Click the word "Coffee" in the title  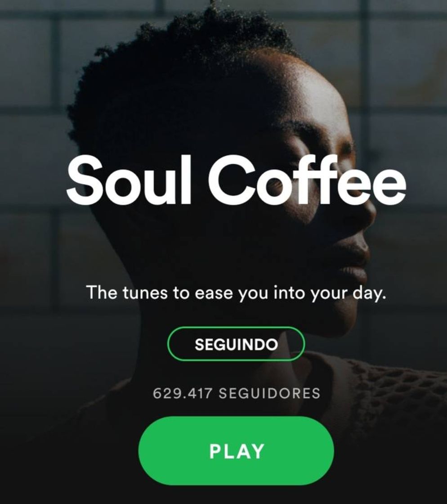click(x=308, y=180)
